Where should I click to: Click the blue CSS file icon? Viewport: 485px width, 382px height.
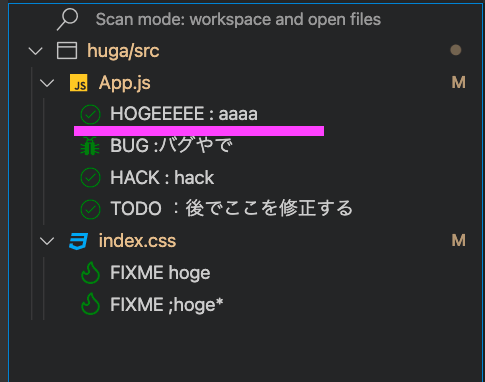(x=79, y=241)
